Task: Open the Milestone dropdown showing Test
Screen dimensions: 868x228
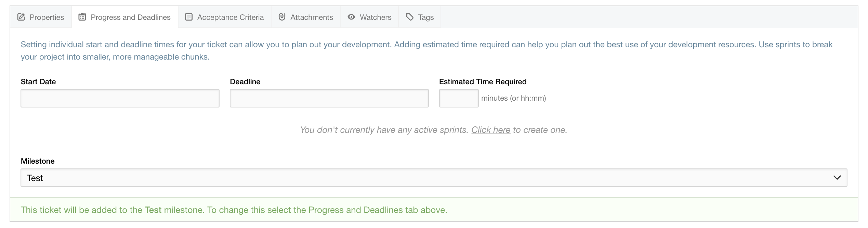Action: [434, 178]
